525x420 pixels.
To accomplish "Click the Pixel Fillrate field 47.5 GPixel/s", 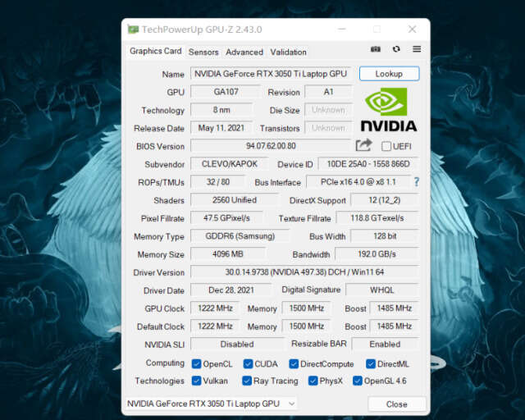I will pyautogui.click(x=226, y=218).
